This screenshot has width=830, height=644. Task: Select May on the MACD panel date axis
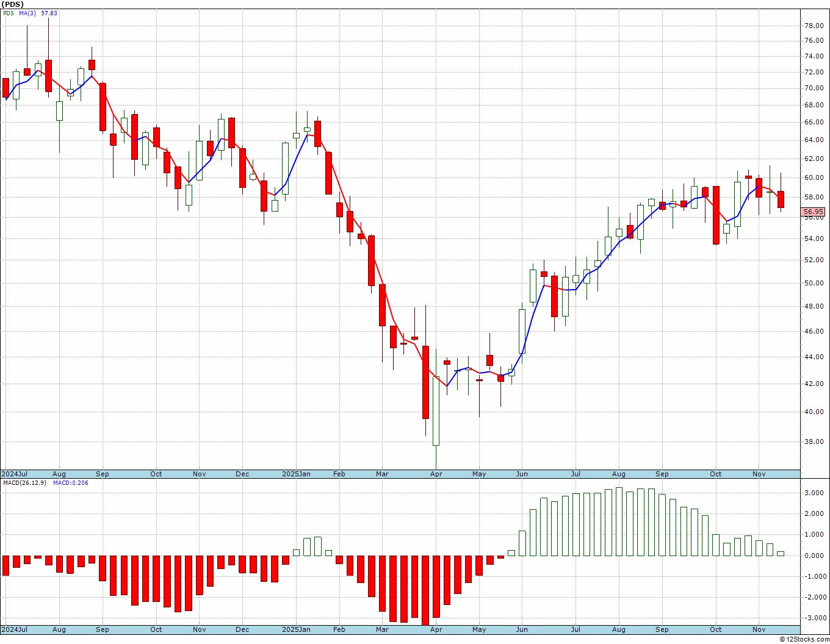coord(479,629)
